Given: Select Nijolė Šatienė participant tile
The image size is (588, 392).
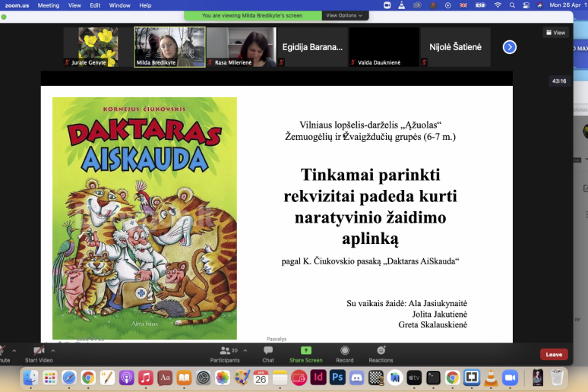Looking at the screenshot, I should click(455, 47).
